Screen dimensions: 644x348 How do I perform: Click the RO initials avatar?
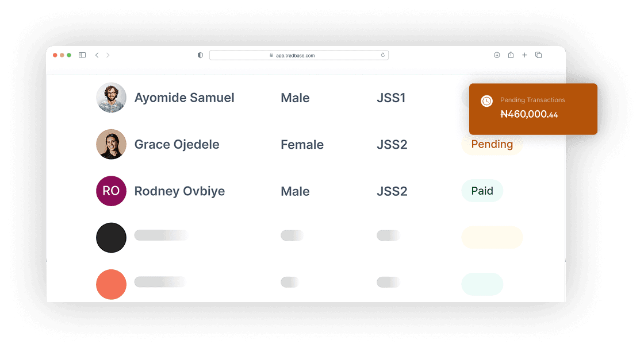coord(111,191)
